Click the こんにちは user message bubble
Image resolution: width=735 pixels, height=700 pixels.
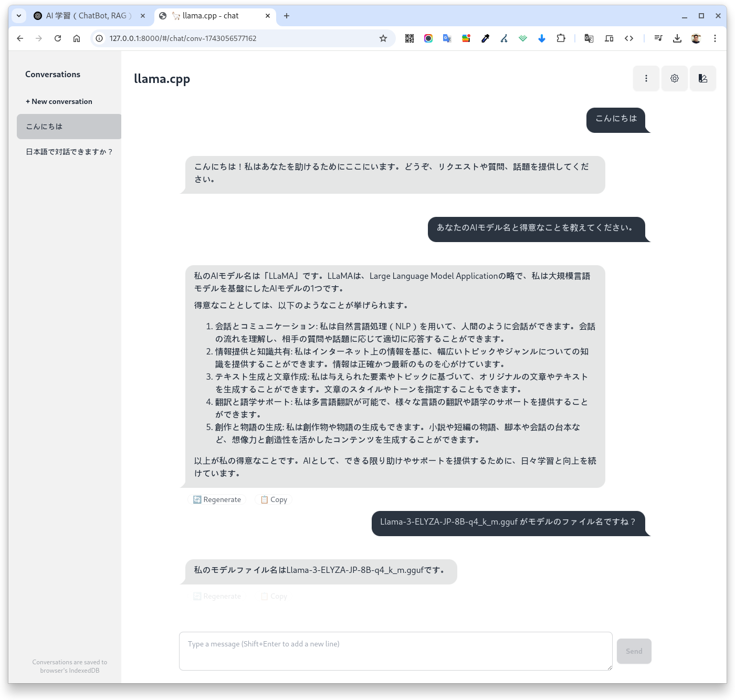coord(616,120)
